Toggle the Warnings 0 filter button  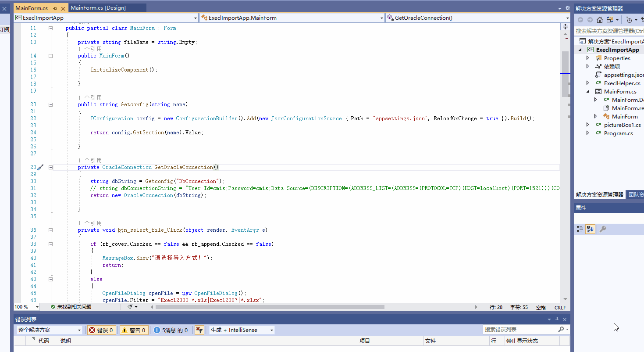tap(134, 330)
